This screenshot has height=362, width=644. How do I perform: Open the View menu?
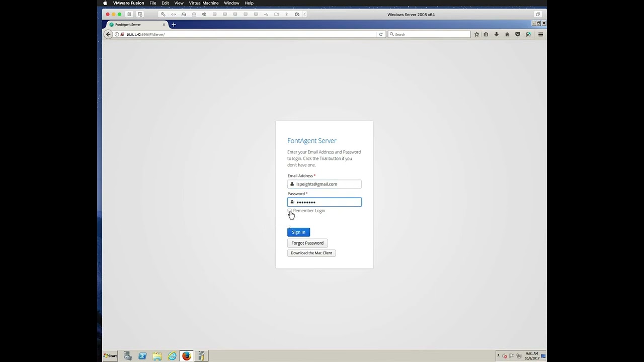tap(179, 3)
